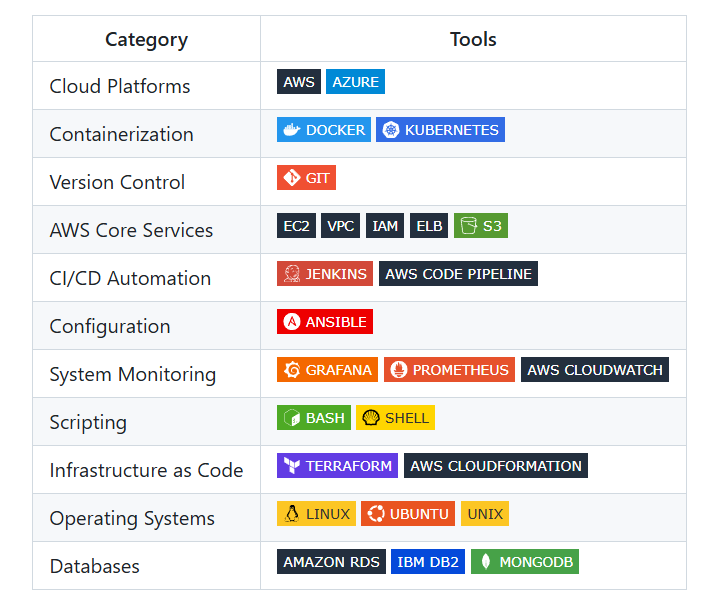Click the VPC badge
Screen dimensions: 717x604
(341, 226)
